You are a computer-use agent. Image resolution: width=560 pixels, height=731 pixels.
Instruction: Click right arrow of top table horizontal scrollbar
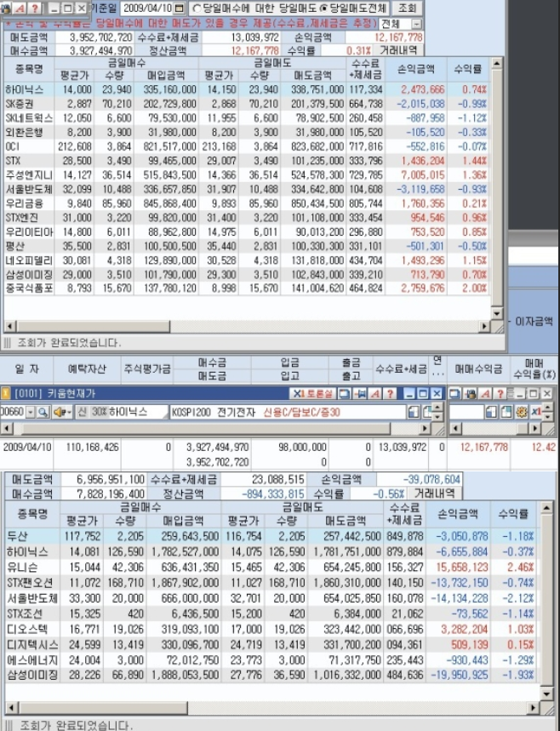[485, 326]
